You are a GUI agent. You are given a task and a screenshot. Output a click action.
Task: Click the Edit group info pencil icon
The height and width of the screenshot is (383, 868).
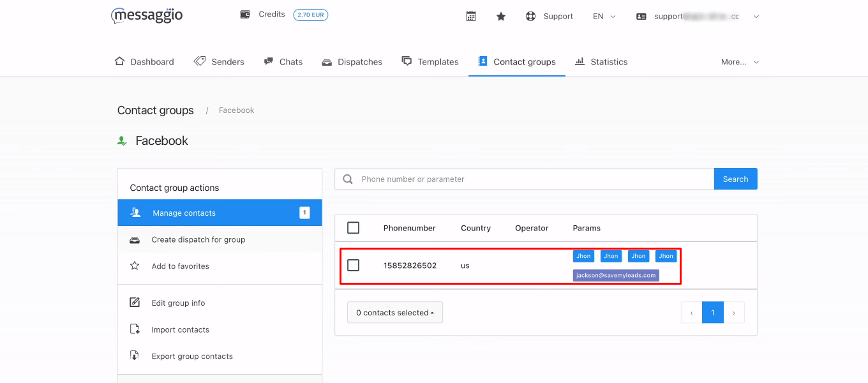click(x=135, y=303)
